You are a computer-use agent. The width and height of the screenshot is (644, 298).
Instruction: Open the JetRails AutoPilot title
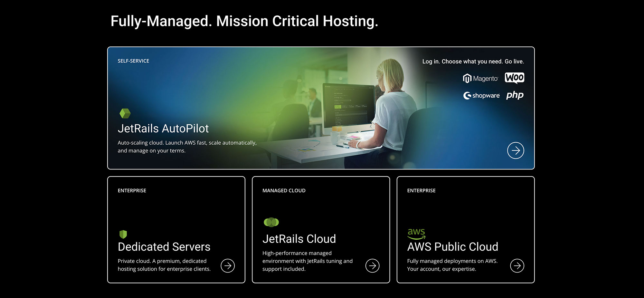click(163, 129)
